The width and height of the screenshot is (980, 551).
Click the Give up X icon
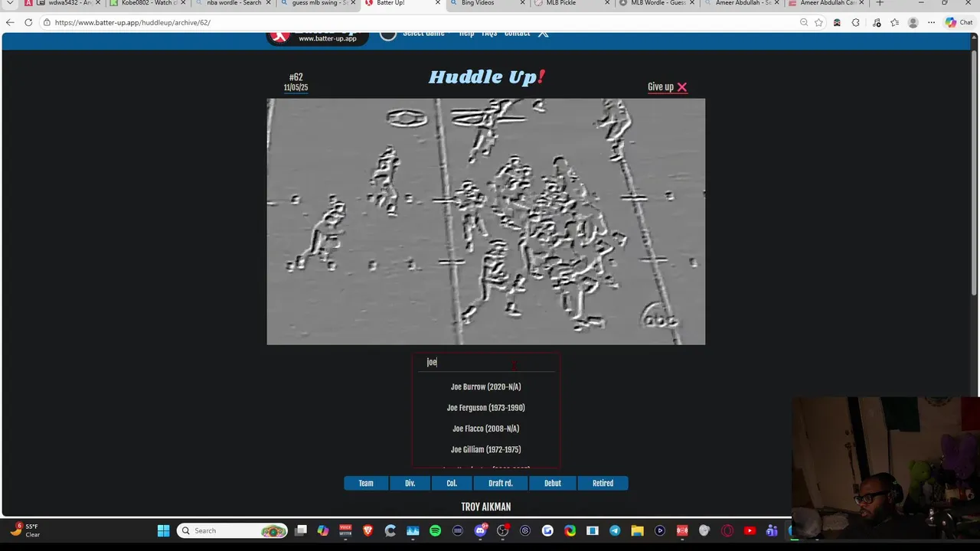point(681,87)
